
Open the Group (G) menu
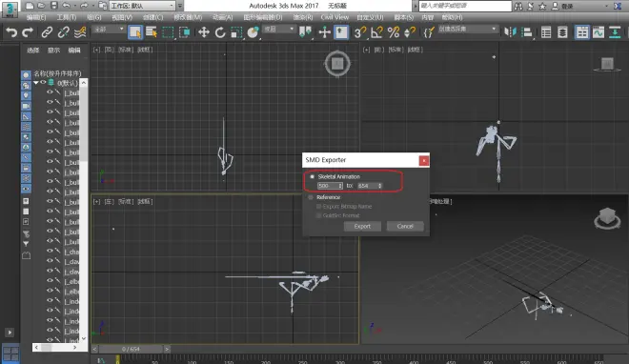pos(94,17)
